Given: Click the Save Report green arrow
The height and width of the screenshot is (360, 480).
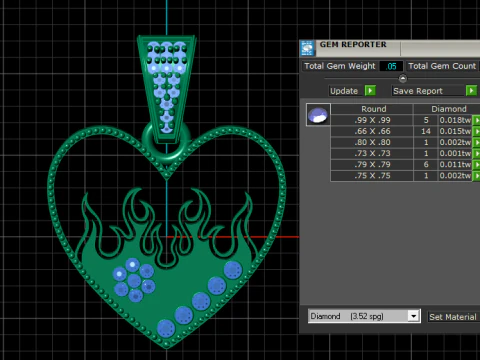Looking at the screenshot, I should coord(471,91).
